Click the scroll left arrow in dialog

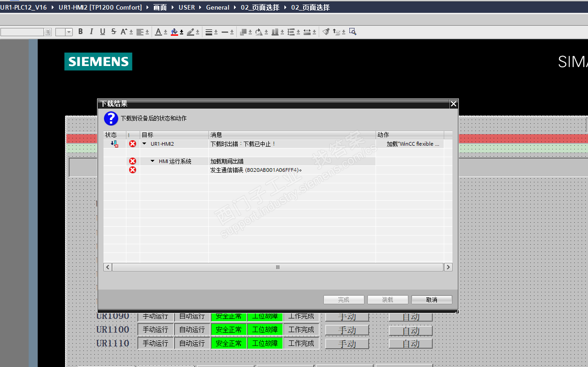coord(108,267)
